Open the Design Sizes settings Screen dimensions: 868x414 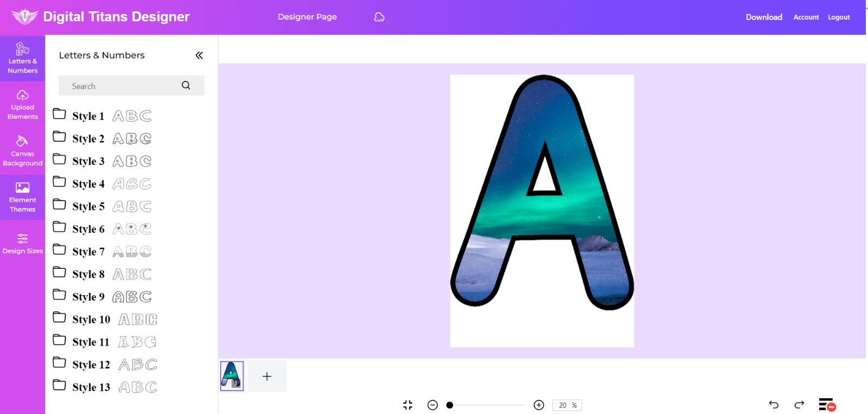(x=22, y=243)
